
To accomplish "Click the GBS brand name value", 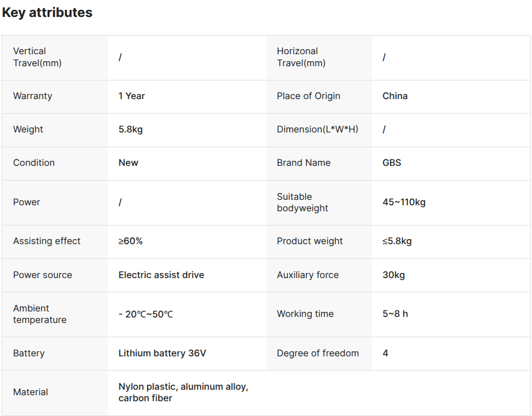I will tap(392, 163).
